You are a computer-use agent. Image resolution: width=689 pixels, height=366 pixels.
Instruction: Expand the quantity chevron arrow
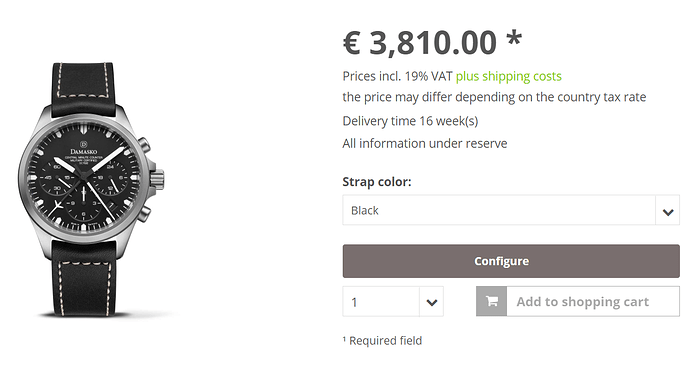[432, 302]
